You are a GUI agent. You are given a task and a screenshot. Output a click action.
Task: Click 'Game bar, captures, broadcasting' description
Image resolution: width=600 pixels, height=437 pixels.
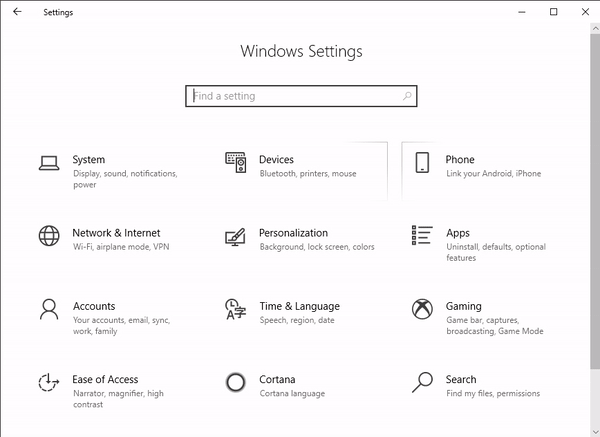coord(494,326)
